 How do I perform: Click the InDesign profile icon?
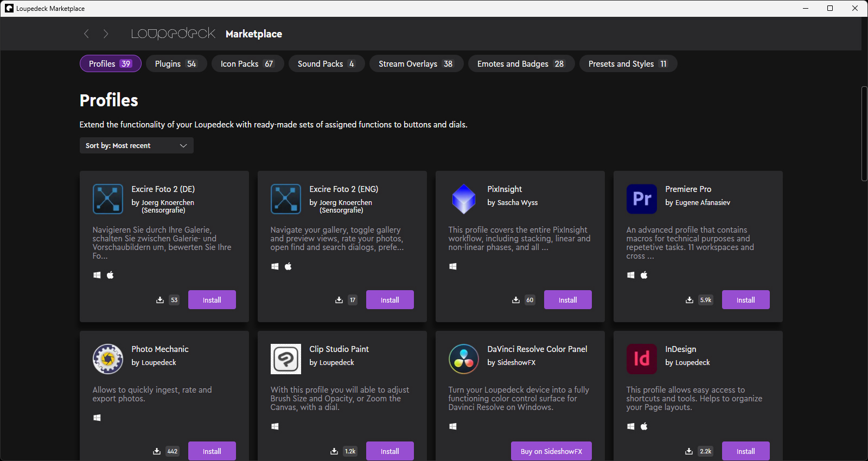tap(641, 359)
